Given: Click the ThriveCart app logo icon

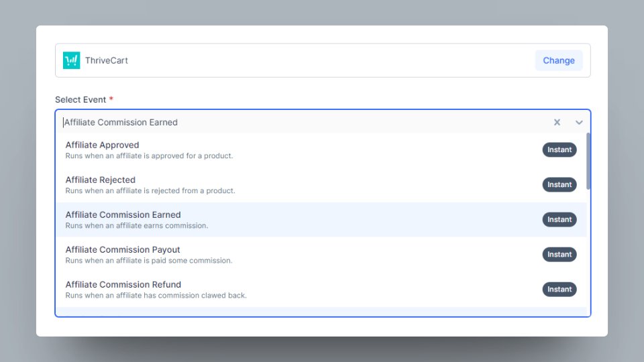Looking at the screenshot, I should 72,60.
